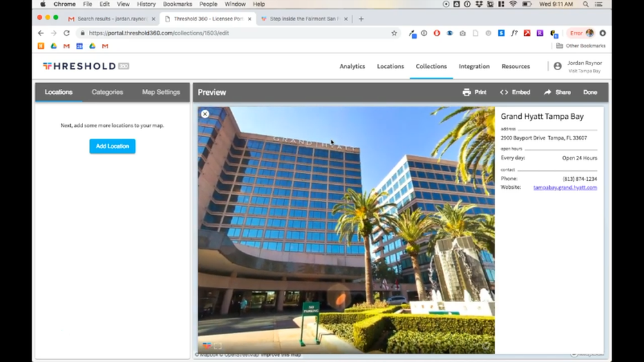This screenshot has height=362, width=644.
Task: Switch to the Categories tab
Action: [107, 92]
